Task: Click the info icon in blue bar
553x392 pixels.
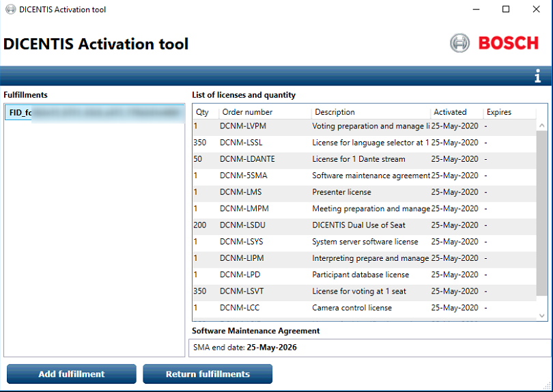Action: coord(538,76)
